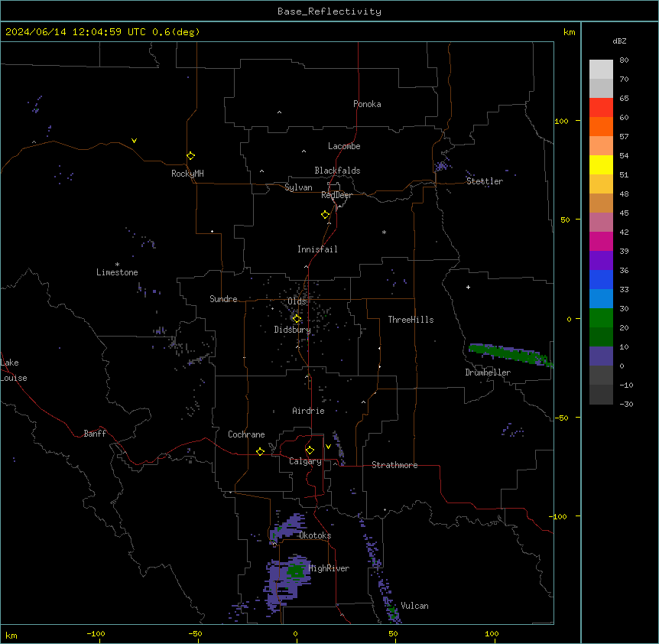The height and width of the screenshot is (644, 659).
Task: Select the magenta 39-42 dBZ legend swatch
Action: [601, 242]
